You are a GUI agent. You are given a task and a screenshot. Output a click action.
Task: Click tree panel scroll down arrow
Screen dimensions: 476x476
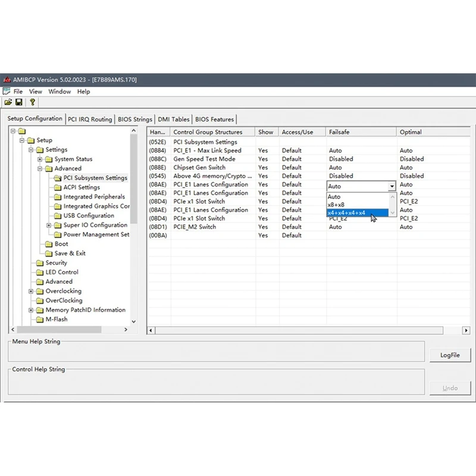point(133,321)
